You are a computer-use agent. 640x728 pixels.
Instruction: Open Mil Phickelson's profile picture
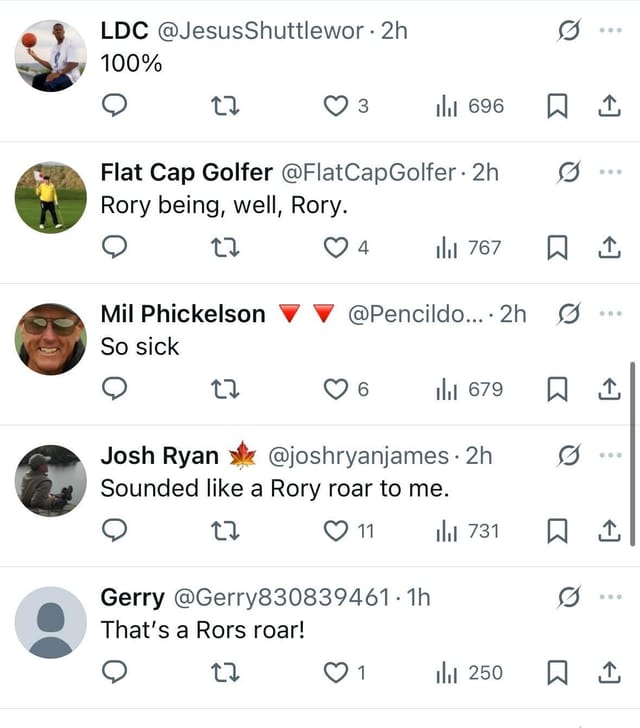tap(51, 339)
